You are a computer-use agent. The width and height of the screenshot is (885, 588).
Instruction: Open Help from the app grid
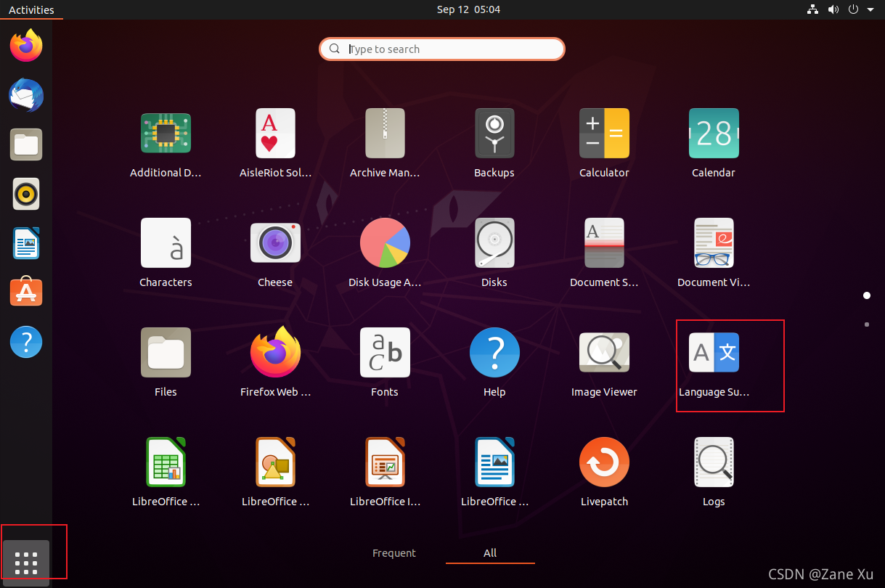494,353
